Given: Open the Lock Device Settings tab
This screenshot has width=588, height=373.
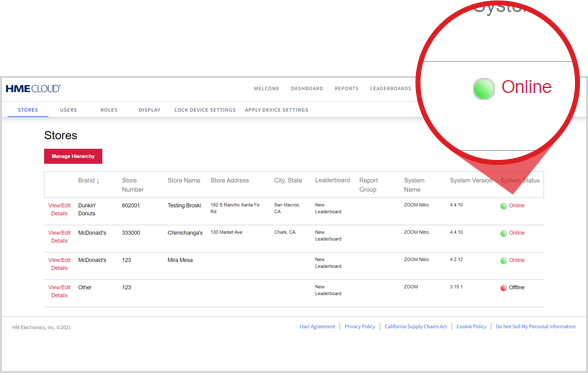Looking at the screenshot, I should pyautogui.click(x=205, y=110).
